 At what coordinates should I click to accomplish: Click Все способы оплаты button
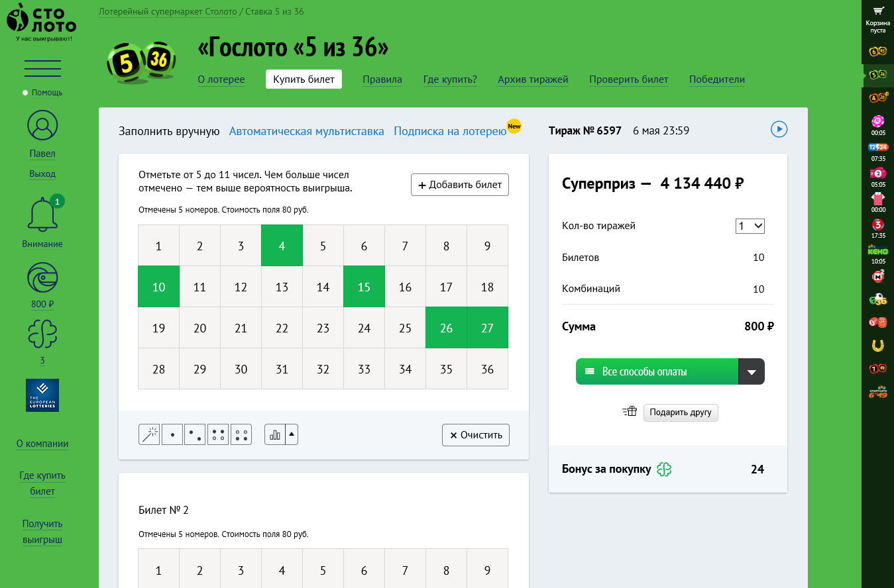657,371
